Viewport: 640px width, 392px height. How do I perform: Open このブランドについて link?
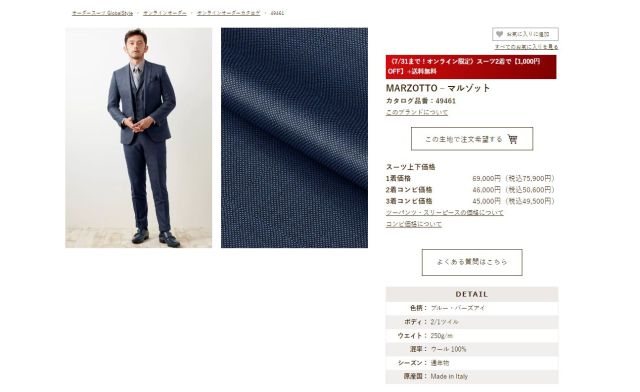pos(417,112)
